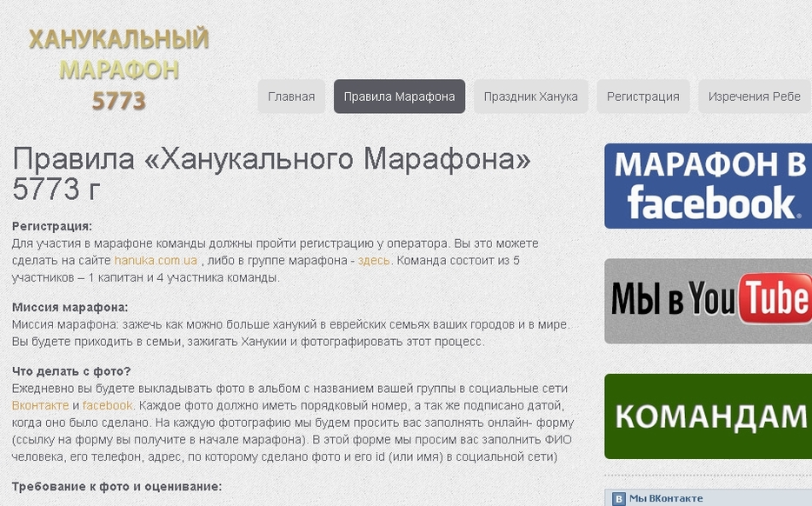812x506 pixels.
Task: Click the Миссия марафона section heading
Action: point(70,307)
